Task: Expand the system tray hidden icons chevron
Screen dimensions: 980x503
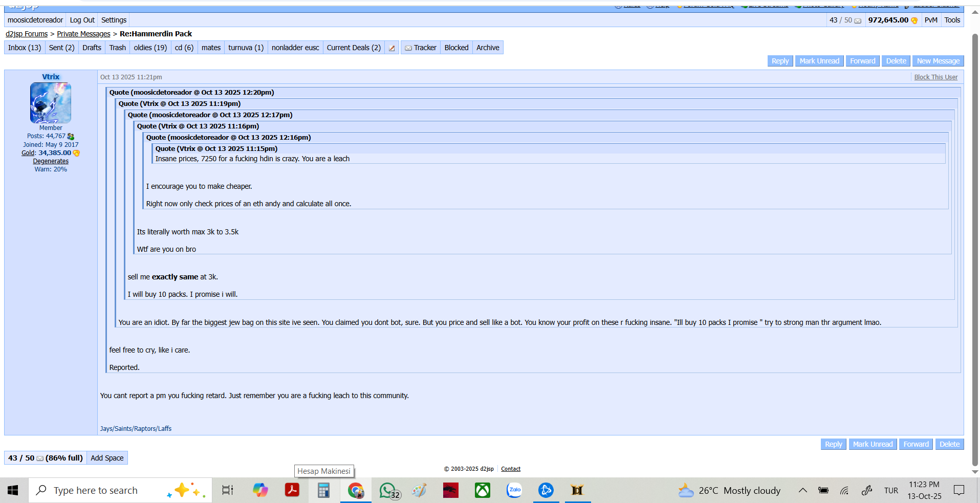Action: pyautogui.click(x=802, y=490)
